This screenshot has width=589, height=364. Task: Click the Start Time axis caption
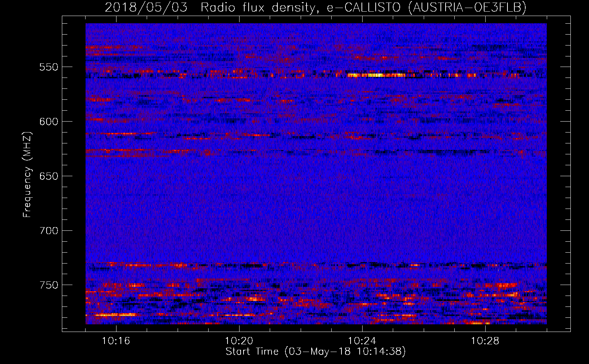(x=316, y=352)
